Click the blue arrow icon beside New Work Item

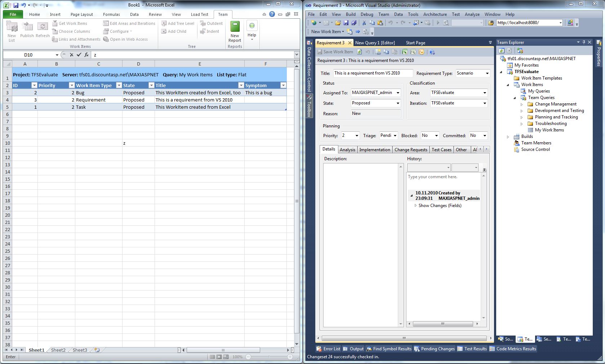click(x=358, y=32)
